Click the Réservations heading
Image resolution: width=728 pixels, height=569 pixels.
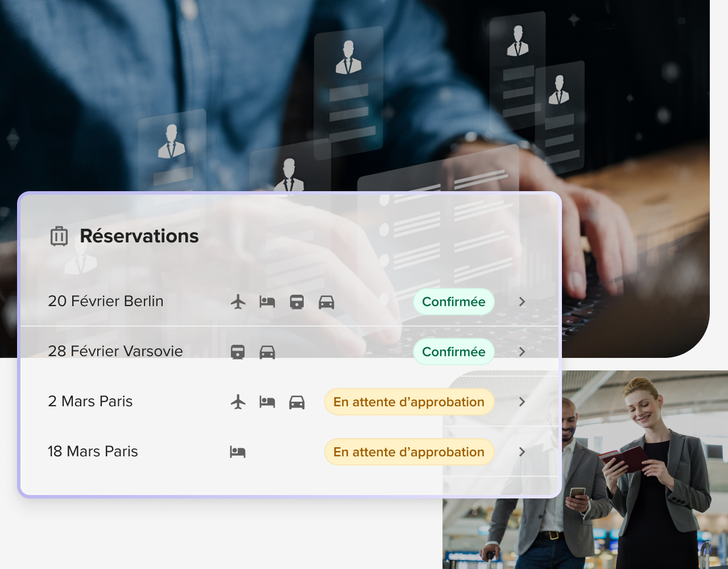click(139, 236)
